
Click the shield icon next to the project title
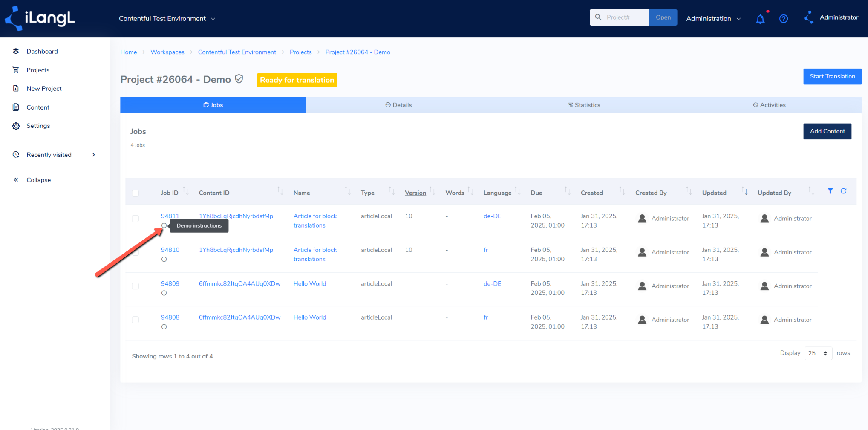coord(239,79)
